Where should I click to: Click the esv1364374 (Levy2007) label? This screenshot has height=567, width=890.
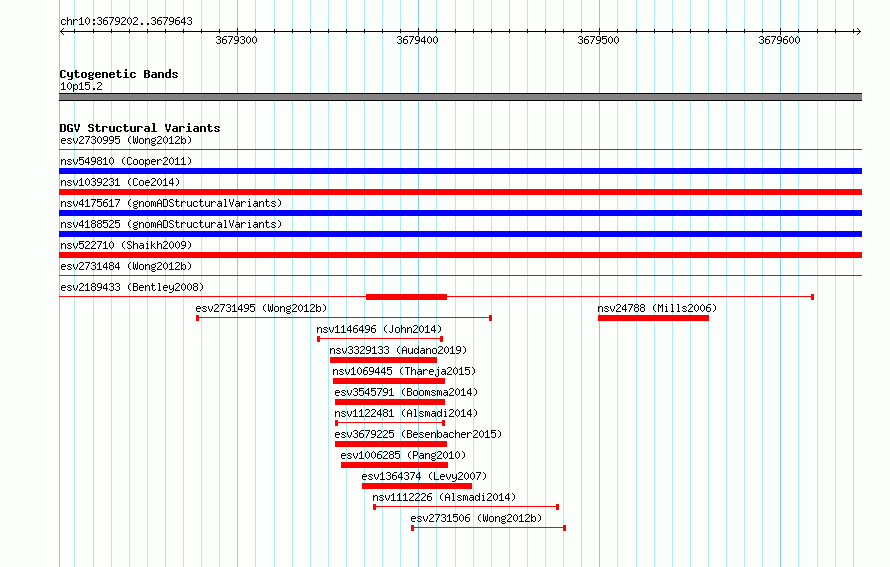click(424, 476)
